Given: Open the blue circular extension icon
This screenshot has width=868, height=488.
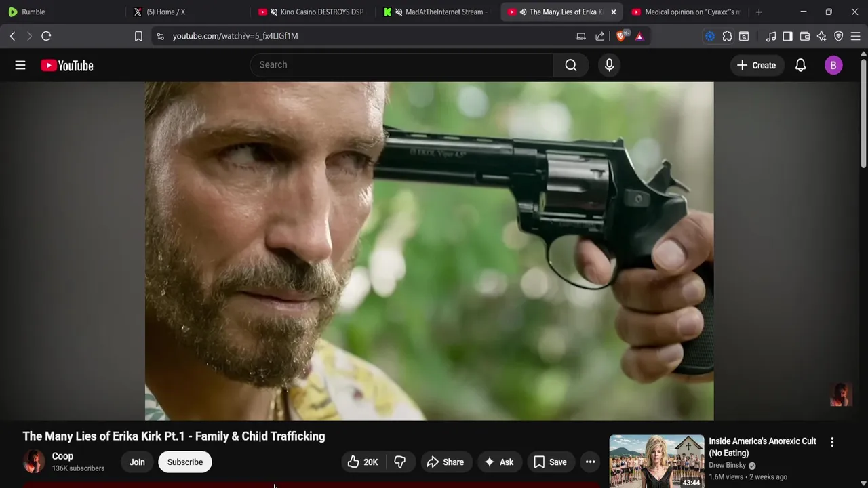Looking at the screenshot, I should pos(710,36).
